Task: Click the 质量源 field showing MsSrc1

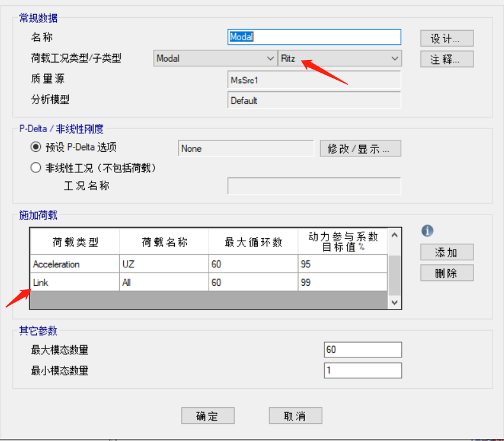Action: (314, 80)
